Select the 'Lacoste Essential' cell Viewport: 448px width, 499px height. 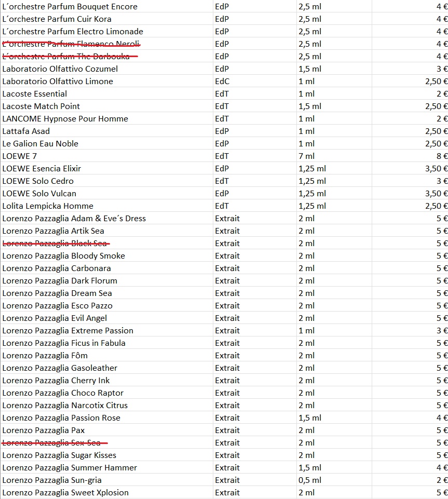pos(35,93)
